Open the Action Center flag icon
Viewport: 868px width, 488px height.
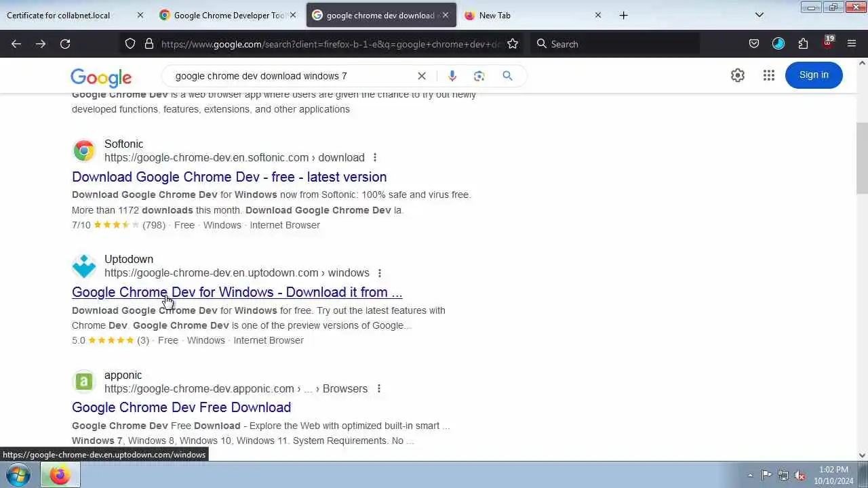pyautogui.click(x=766, y=475)
